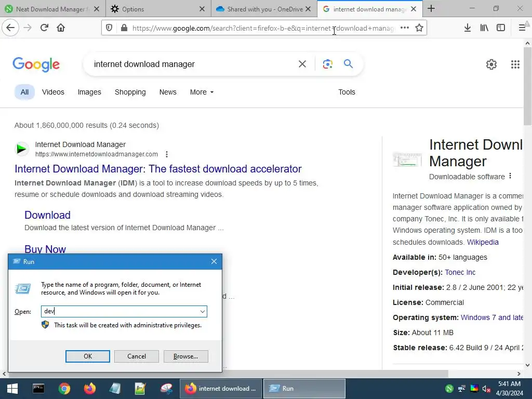
Task: Open the Buy Now sitelink
Action: tap(45, 249)
